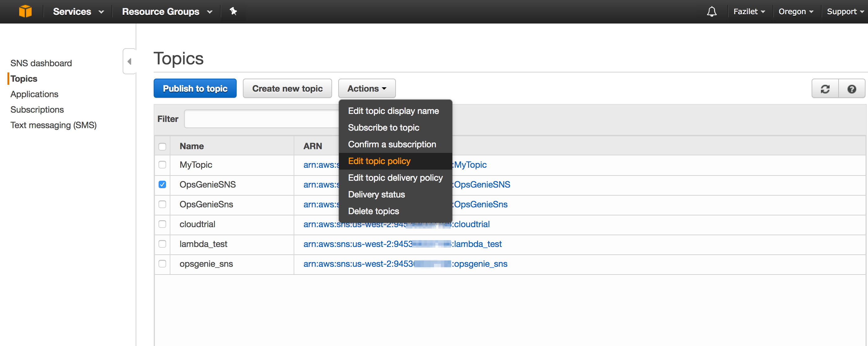Screen dimensions: 868x346
Task: Click the Fazilet account icon
Action: point(747,12)
